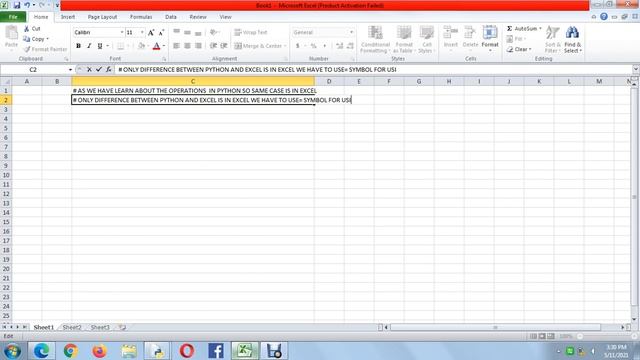The height and width of the screenshot is (360, 640).
Task: Switch to the Review tab
Action: [198, 17]
